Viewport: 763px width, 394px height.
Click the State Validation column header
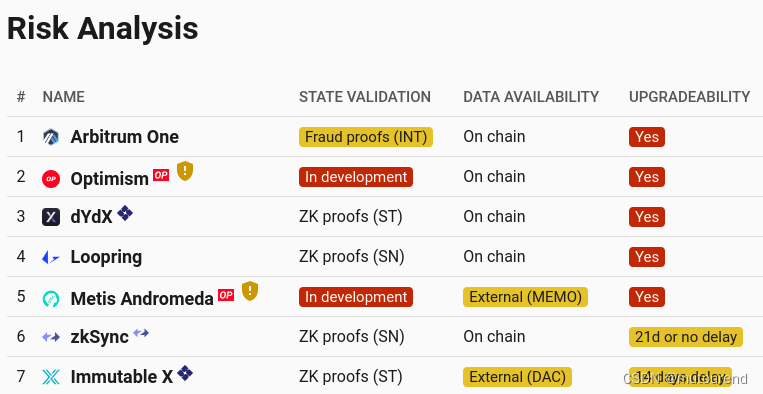[x=365, y=97]
